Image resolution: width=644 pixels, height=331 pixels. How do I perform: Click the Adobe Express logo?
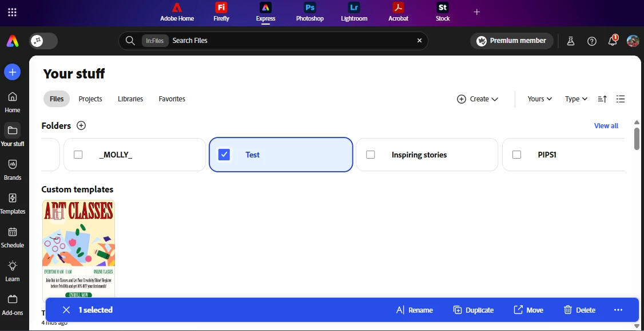pos(13,41)
